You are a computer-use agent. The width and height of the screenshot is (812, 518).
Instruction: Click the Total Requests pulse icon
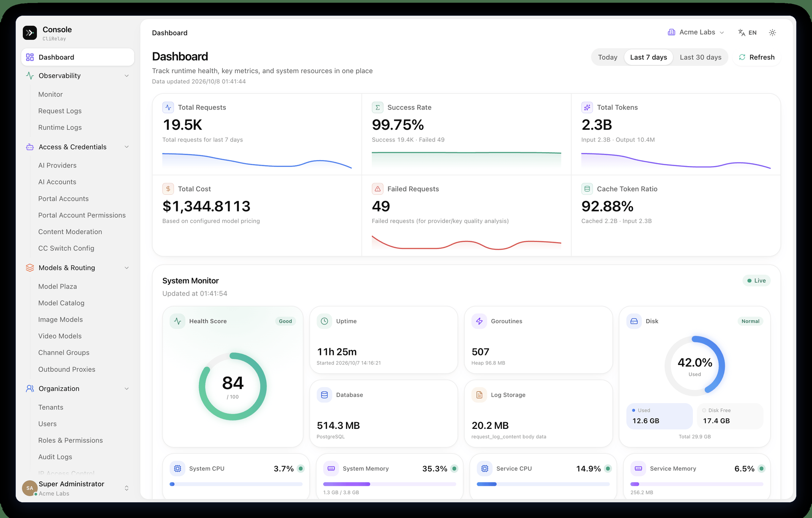pyautogui.click(x=168, y=107)
